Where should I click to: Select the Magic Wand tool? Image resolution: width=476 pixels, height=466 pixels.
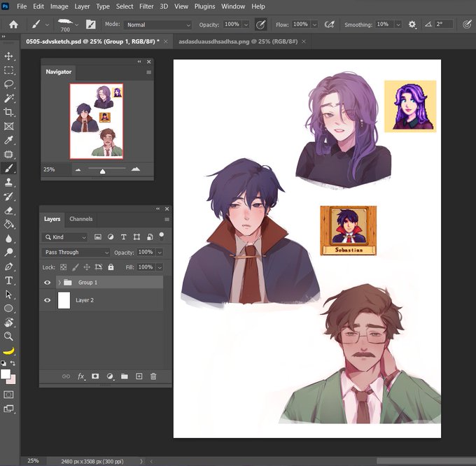(x=8, y=98)
